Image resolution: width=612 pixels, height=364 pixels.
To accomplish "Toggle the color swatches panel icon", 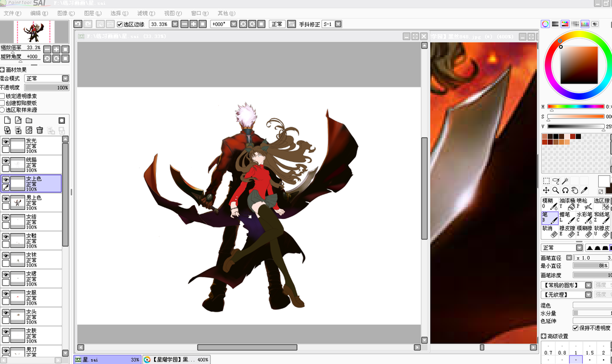I will pos(585,24).
